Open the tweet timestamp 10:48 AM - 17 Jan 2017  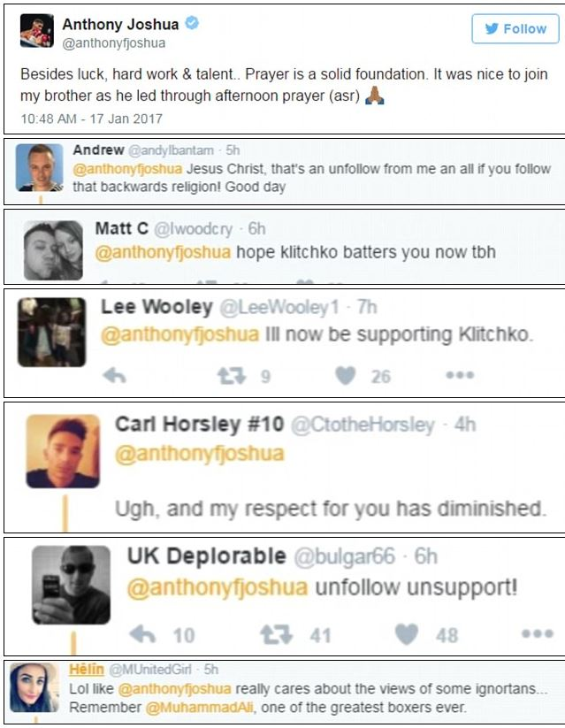[x=91, y=119]
